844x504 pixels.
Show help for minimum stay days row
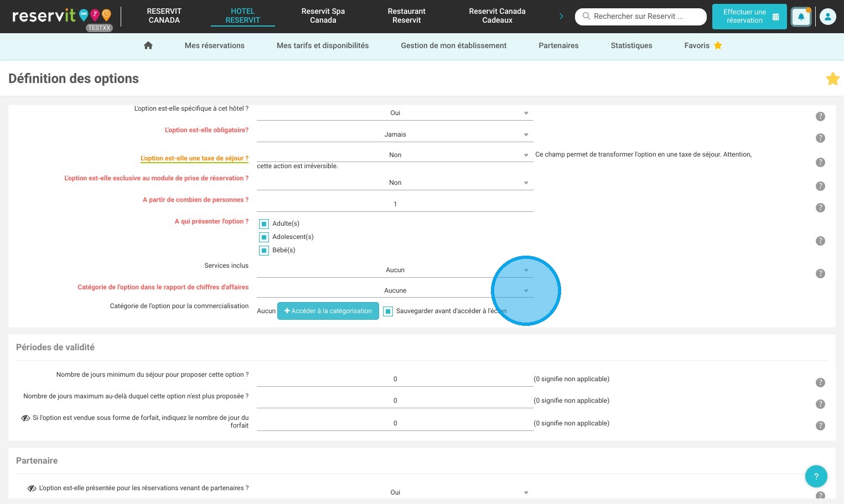click(x=820, y=382)
